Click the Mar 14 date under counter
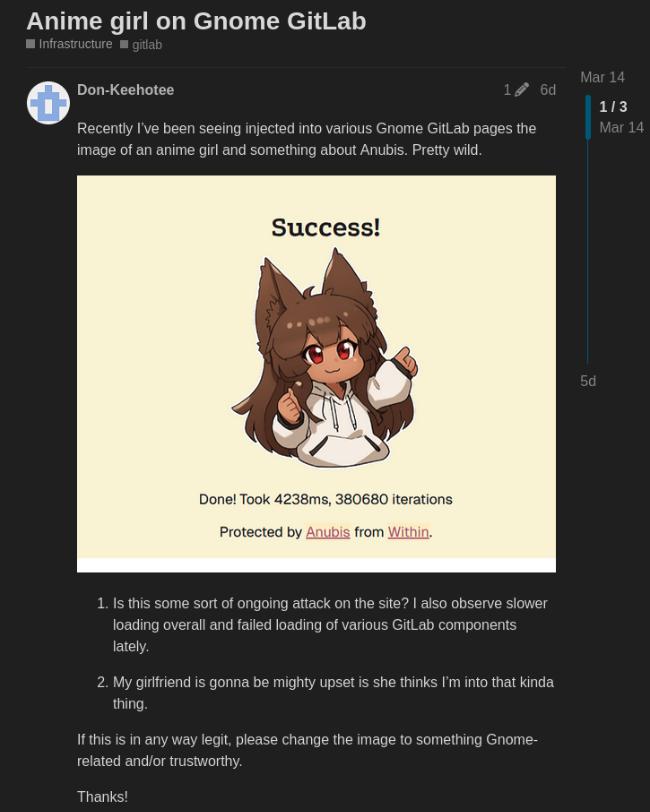The image size is (650, 812). tap(621, 127)
